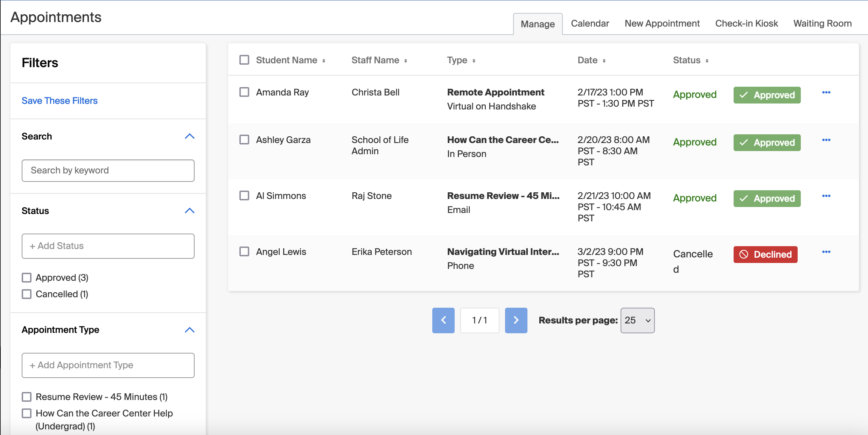Click the page number 1 / 1 box

click(480, 320)
